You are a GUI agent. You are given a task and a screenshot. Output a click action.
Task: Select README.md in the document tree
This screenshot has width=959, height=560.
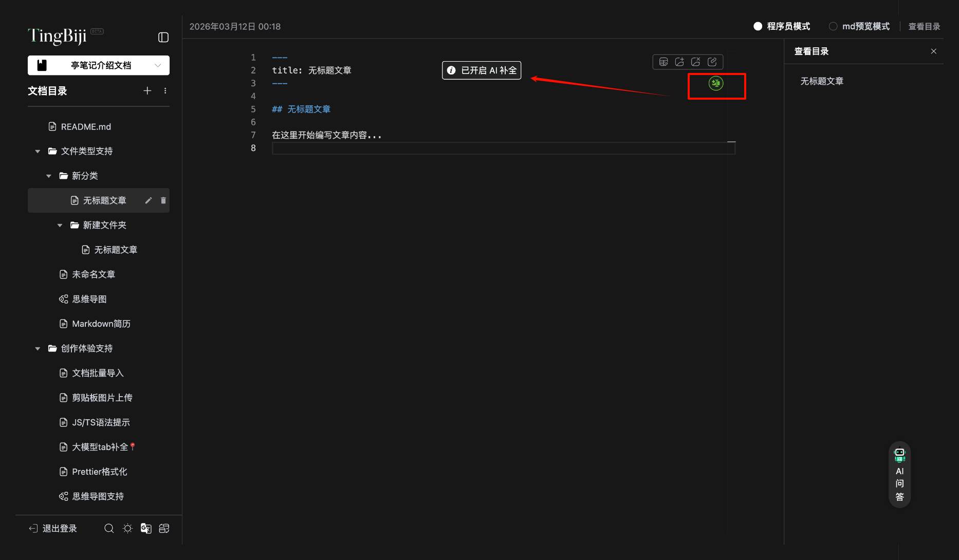[x=85, y=126]
